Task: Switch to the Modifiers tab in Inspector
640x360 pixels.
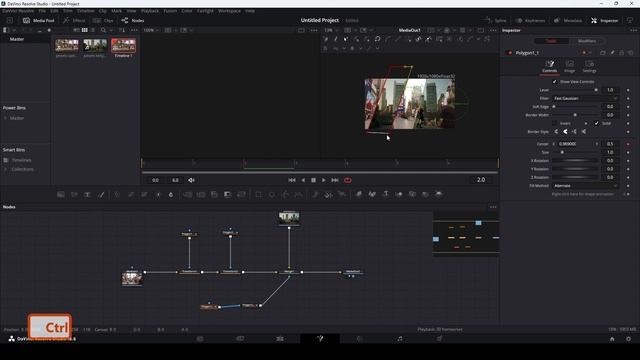Action: pos(587,41)
